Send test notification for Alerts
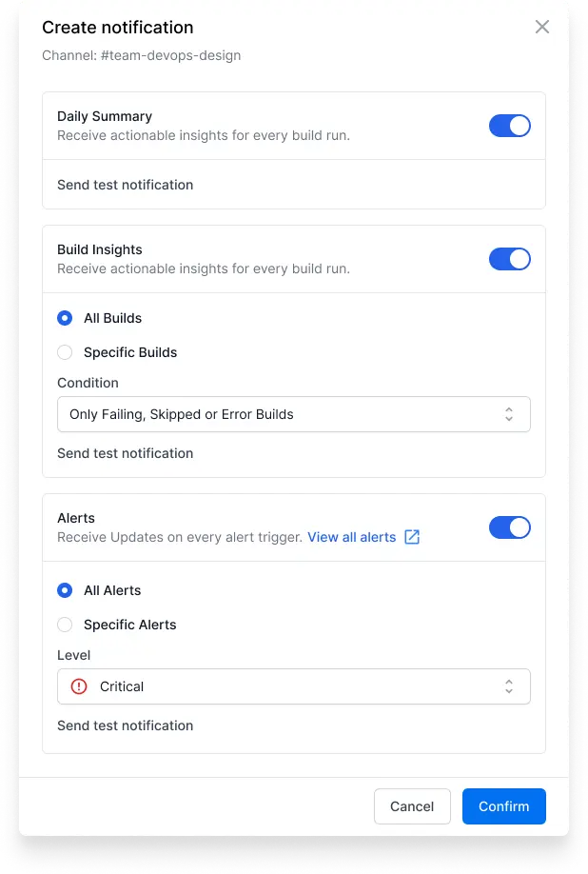The height and width of the screenshot is (874, 588). pos(126,725)
